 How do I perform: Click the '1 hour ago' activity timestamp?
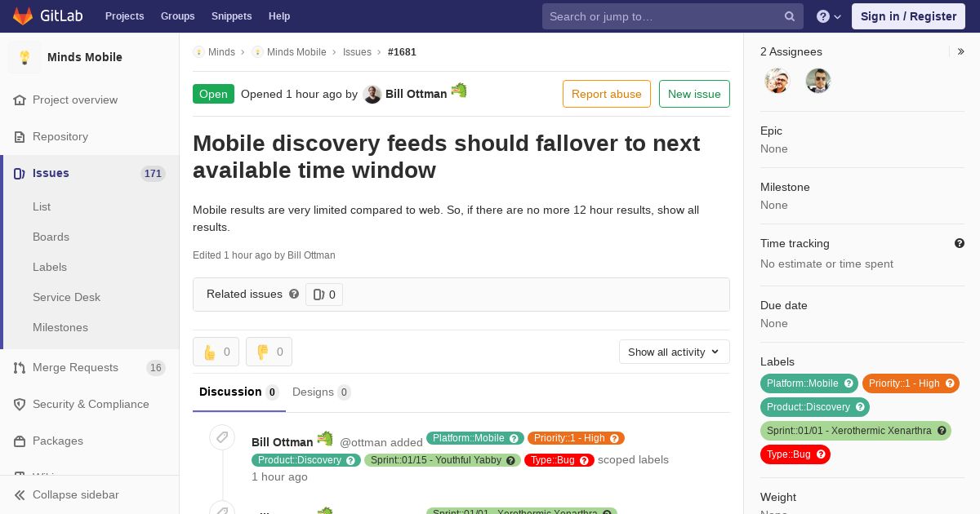click(279, 476)
